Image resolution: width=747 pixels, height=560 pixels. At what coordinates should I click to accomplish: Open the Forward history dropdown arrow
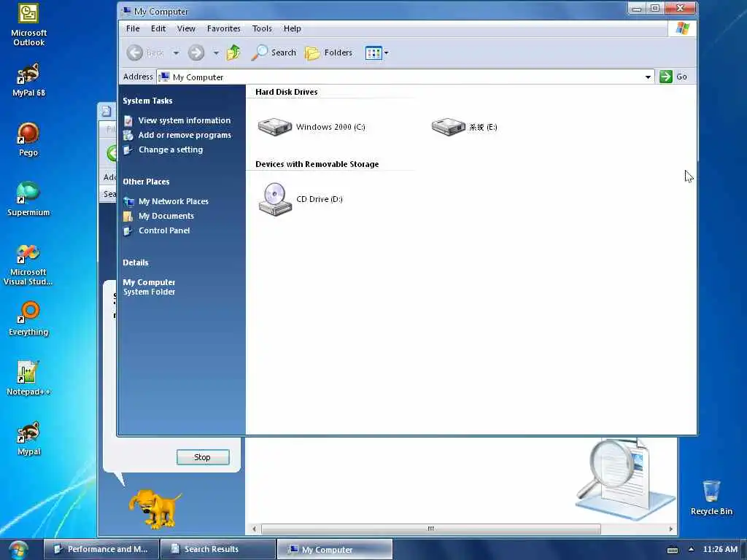click(x=216, y=52)
